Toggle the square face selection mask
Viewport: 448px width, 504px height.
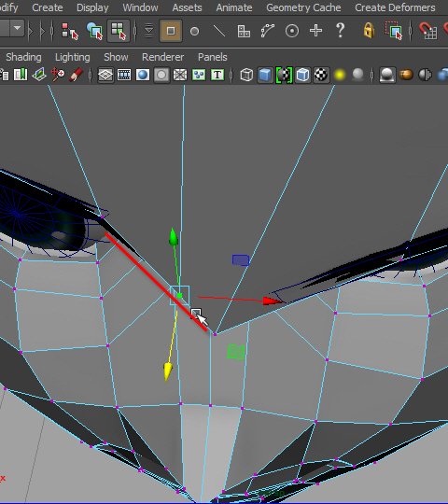click(x=171, y=31)
